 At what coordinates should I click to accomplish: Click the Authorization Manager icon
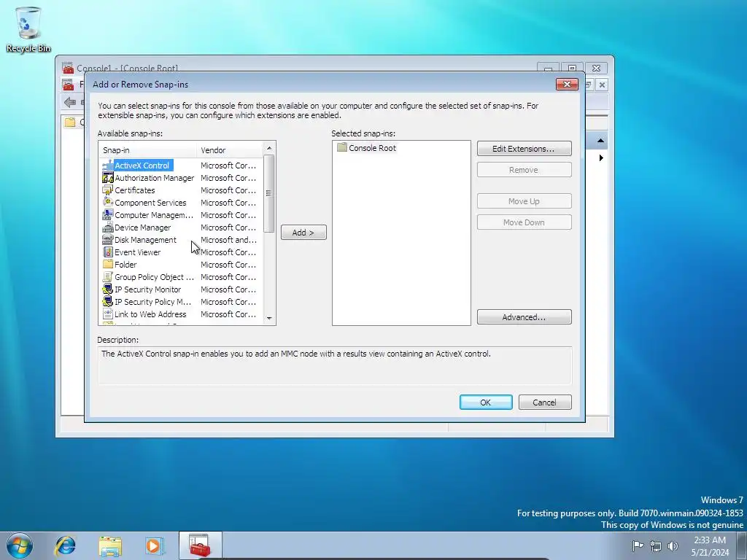coord(108,178)
